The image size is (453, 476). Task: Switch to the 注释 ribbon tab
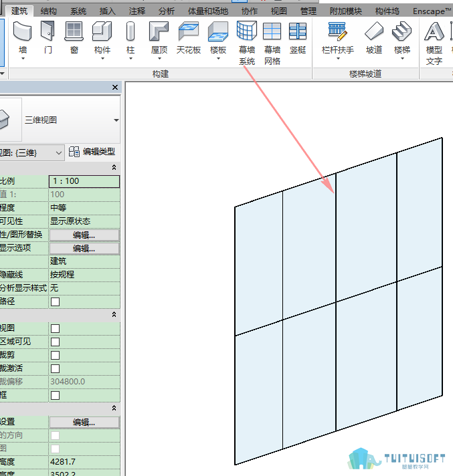click(137, 11)
